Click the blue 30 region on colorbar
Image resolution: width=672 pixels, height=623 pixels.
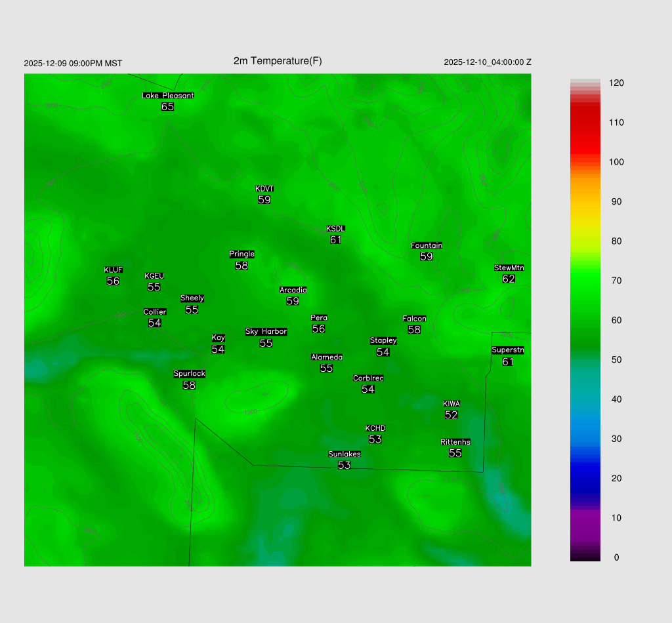(x=585, y=439)
